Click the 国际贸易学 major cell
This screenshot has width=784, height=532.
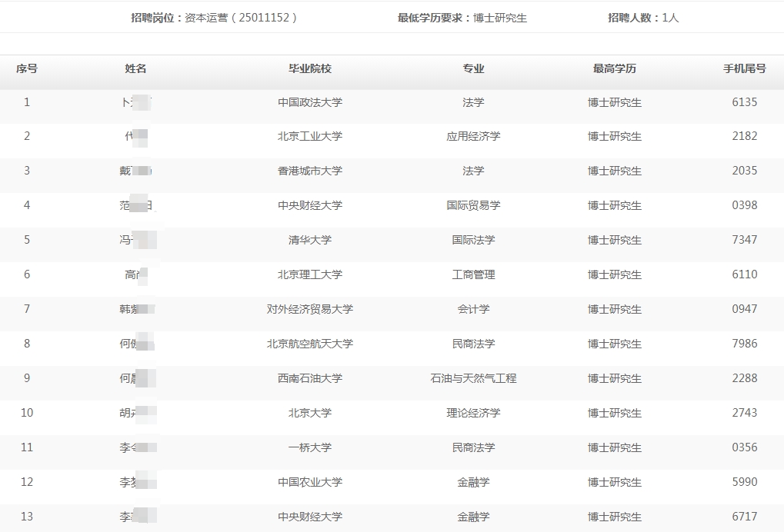473,205
